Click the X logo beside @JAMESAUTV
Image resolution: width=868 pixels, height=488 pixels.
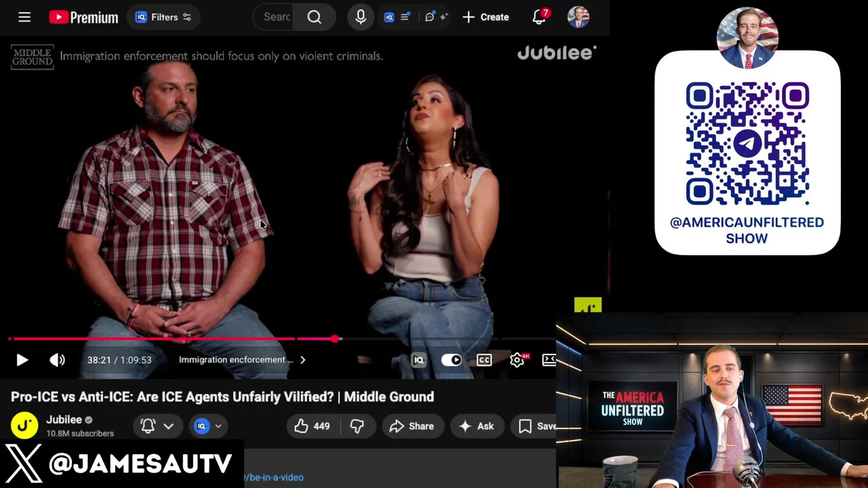(24, 464)
